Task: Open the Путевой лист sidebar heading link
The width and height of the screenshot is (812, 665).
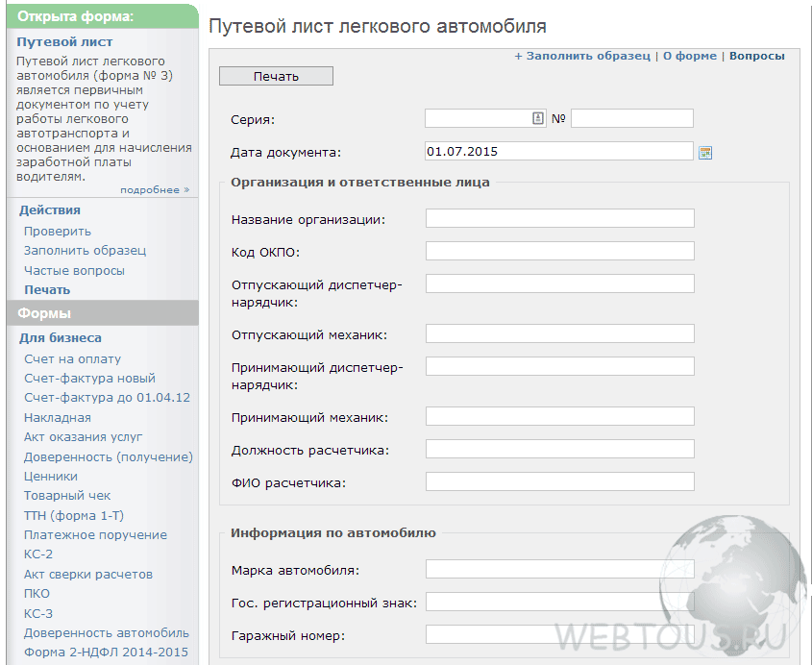Action: [x=64, y=42]
